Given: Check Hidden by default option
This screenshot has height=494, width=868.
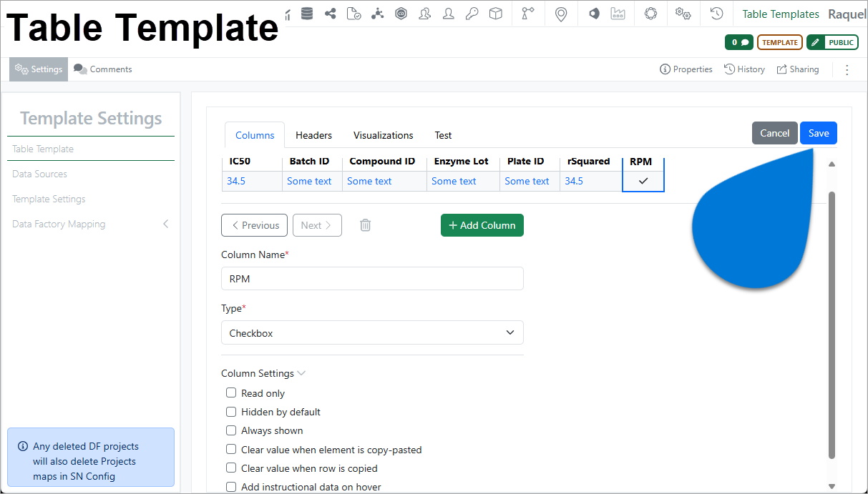Looking at the screenshot, I should [x=231, y=412].
